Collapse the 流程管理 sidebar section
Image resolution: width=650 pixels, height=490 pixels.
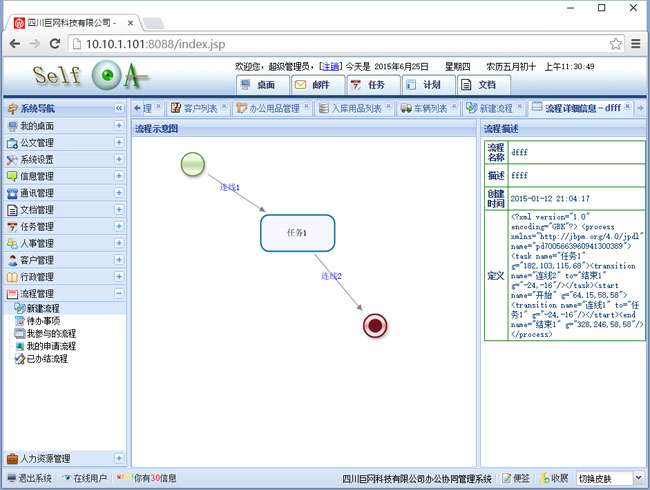119,294
